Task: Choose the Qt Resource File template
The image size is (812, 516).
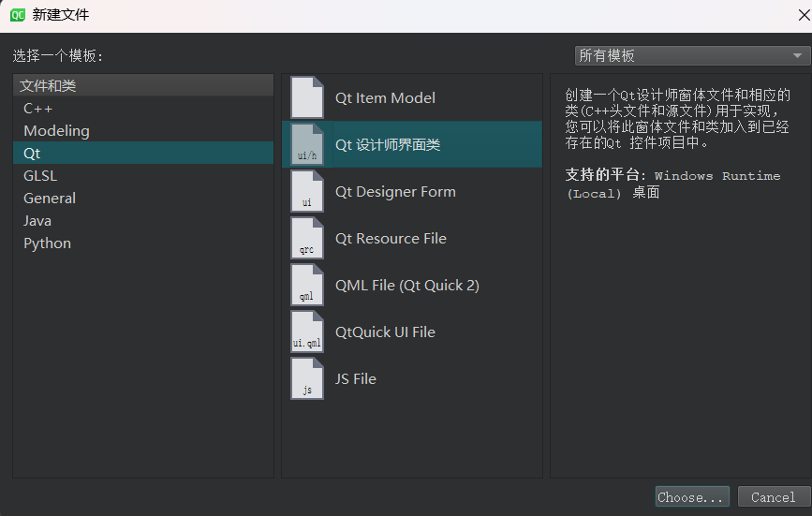Action: 412,238
